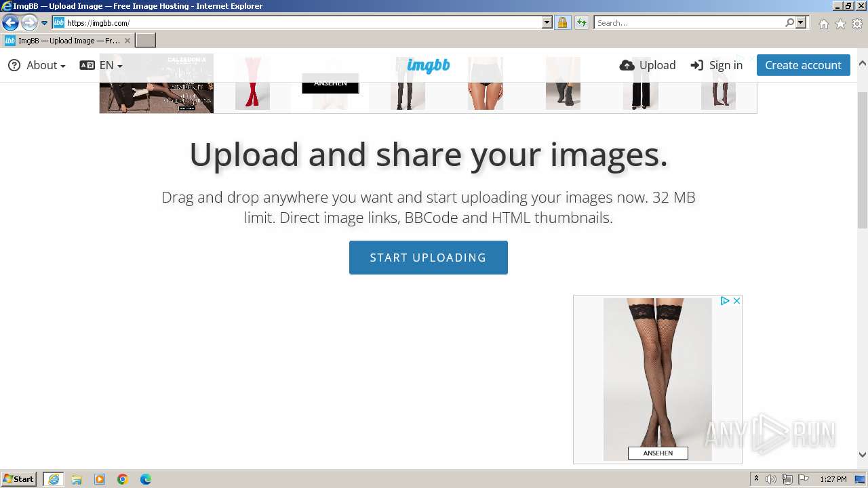Close the side stockings advertisement
This screenshot has height=488, width=868.
(x=736, y=301)
